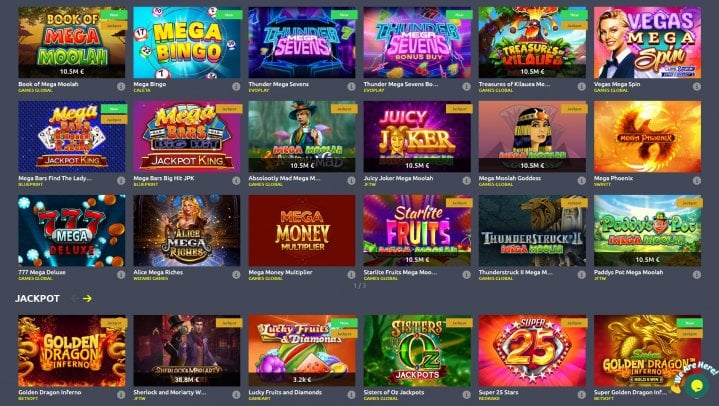Open info icon for 777 Mega Deluxe

pos(121,274)
